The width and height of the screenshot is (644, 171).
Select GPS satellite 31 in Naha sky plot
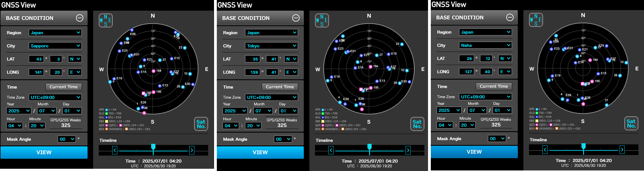click(607, 105)
